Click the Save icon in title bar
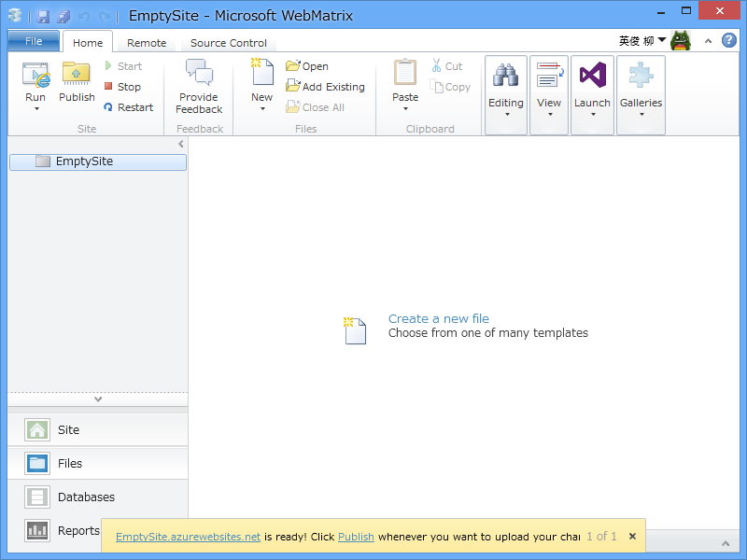This screenshot has height=560, width=747. tap(43, 17)
